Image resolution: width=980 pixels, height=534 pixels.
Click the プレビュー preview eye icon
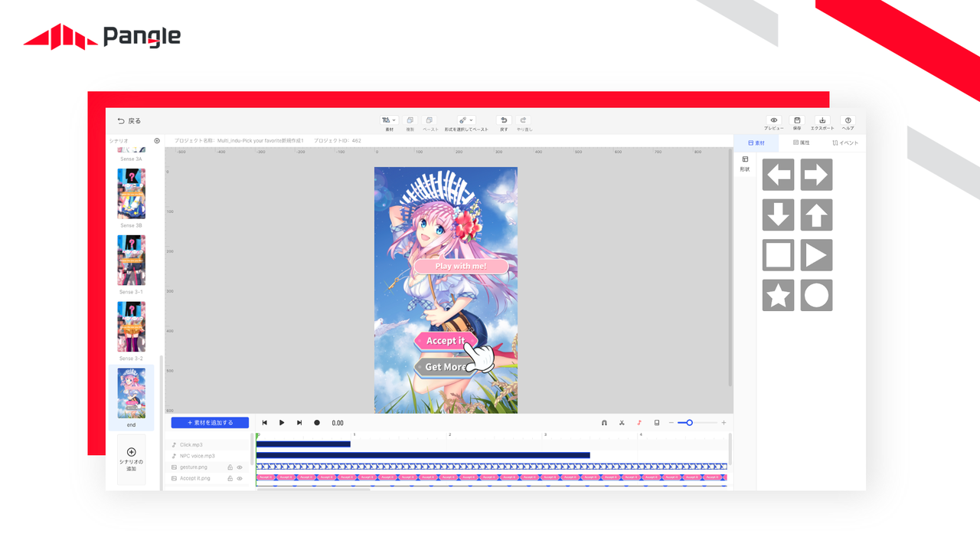click(773, 120)
